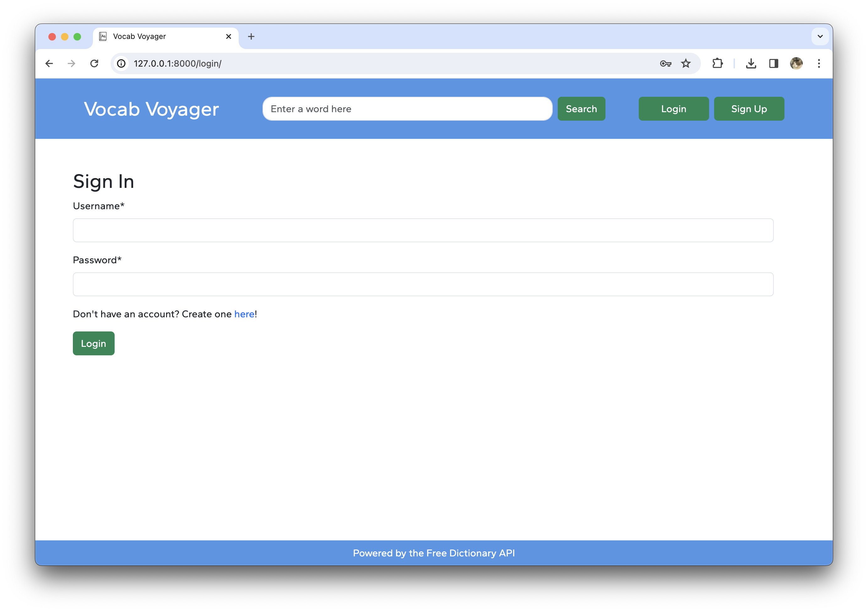This screenshot has width=868, height=612.
Task: Focus the Username input field
Action: point(423,230)
